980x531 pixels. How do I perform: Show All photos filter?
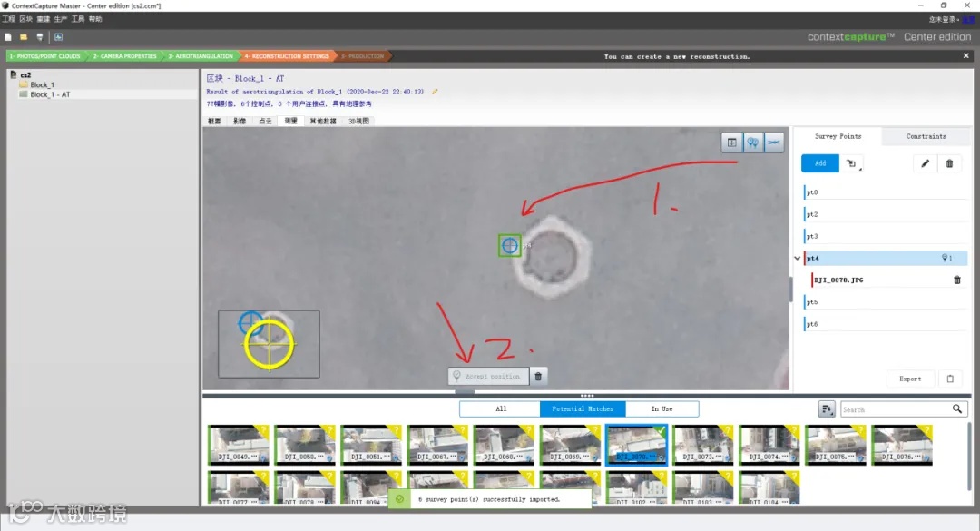tap(501, 409)
